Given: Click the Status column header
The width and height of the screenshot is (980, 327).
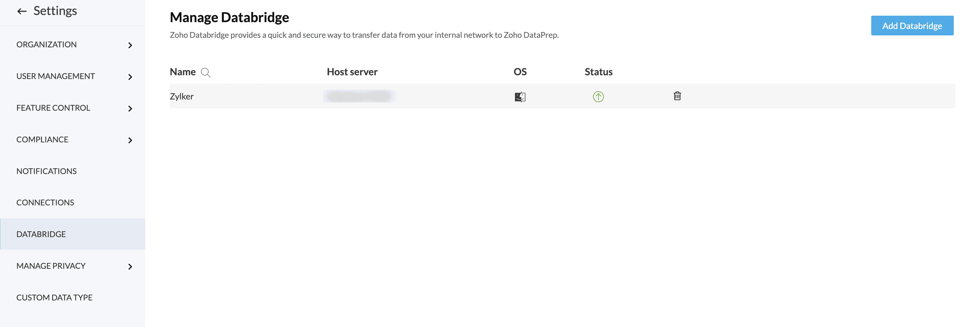Looking at the screenshot, I should click(598, 72).
